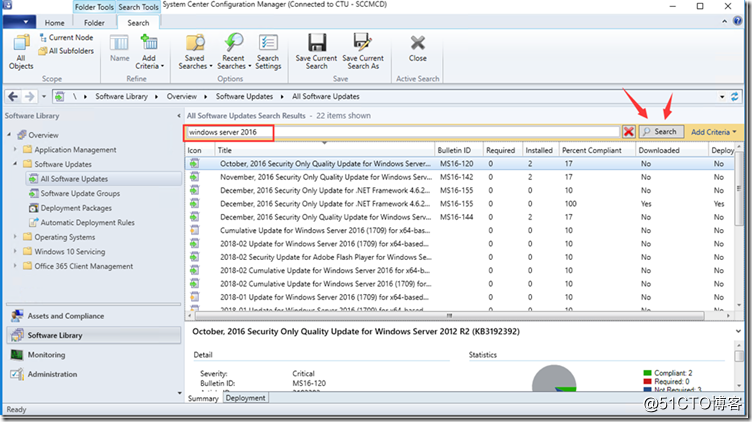Image resolution: width=752 pixels, height=422 pixels.
Task: Select the All Objects scope icon
Action: coord(21,52)
